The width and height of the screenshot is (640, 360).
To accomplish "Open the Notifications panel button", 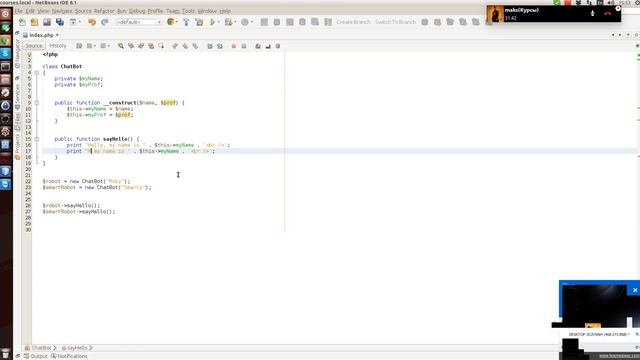I will click(69, 356).
